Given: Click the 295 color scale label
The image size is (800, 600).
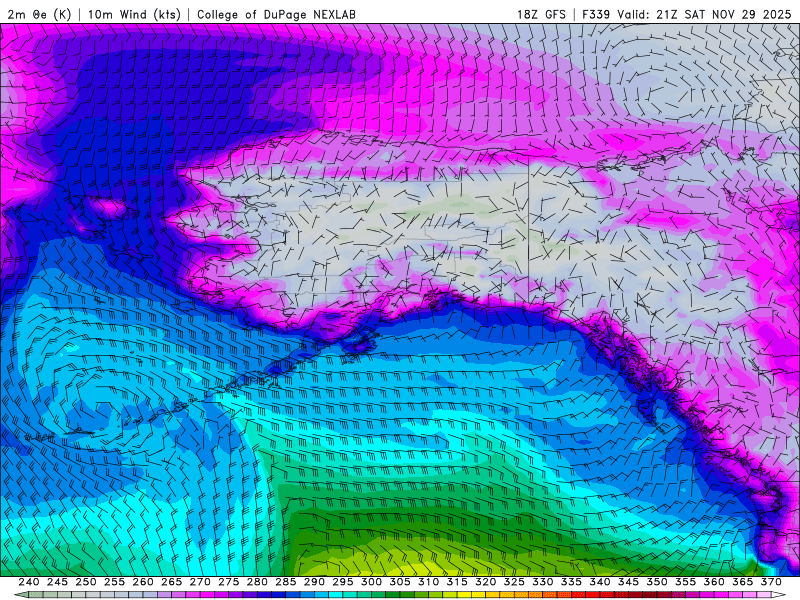Looking at the screenshot, I should click(343, 582).
